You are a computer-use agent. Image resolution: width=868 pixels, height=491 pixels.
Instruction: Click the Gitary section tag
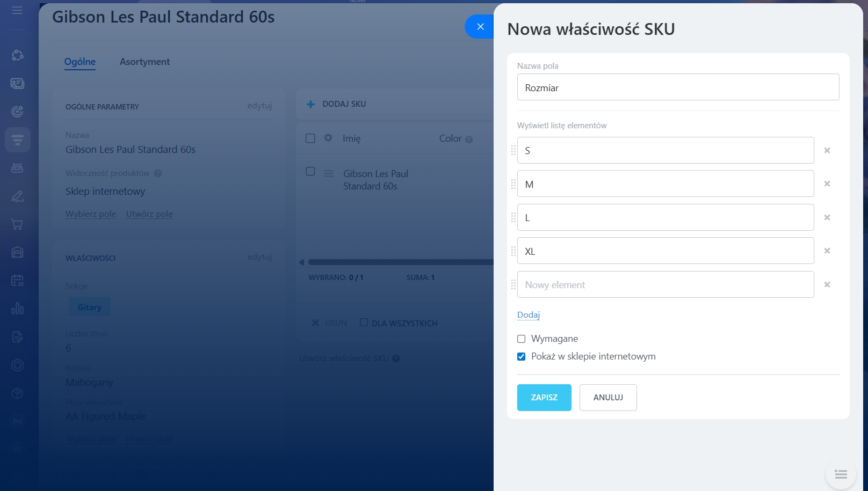(x=89, y=307)
